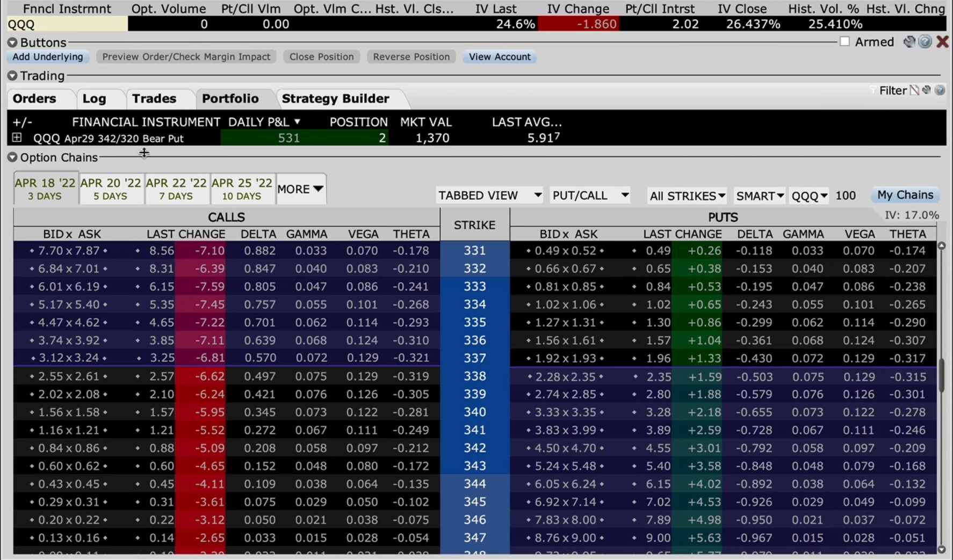This screenshot has width=953, height=560.
Task: Expand QQQ Bear Put position plus icon
Action: pyautogui.click(x=17, y=138)
